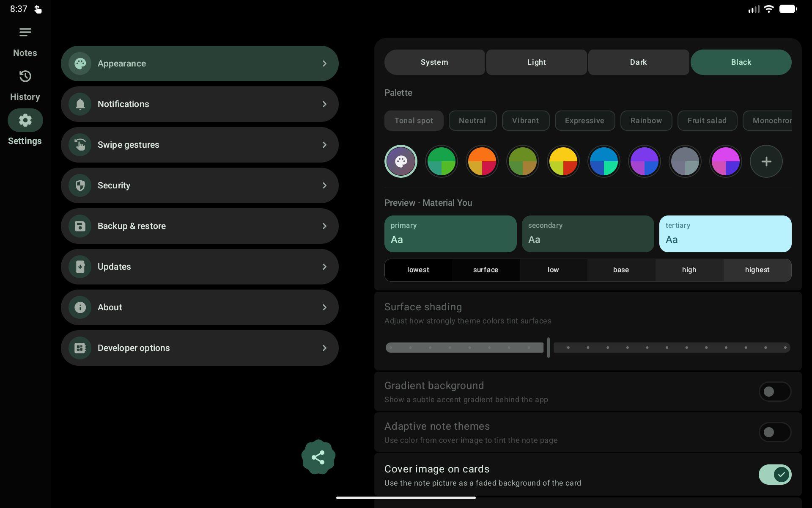Screen dimensions: 812x508
Task: Expand About using its chevron arrow
Action: coord(324,307)
